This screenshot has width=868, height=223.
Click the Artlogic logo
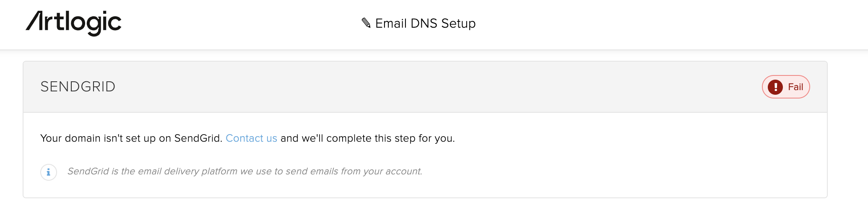(73, 23)
